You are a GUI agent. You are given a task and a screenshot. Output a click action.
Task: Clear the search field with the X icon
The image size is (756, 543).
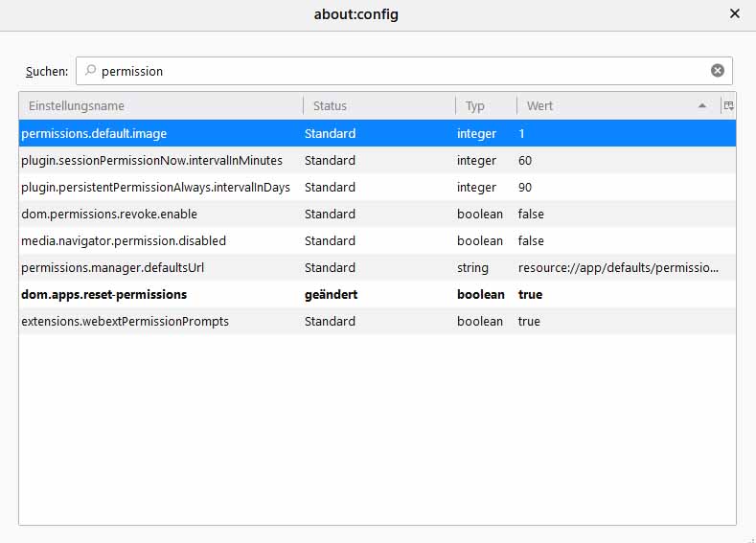(718, 71)
